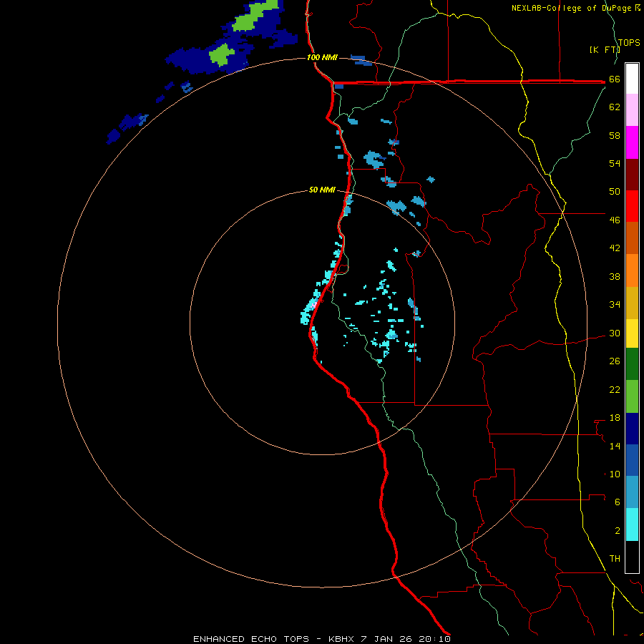The image size is (644, 644).
Task: Select the light green legend swatch
Action: click(632, 396)
